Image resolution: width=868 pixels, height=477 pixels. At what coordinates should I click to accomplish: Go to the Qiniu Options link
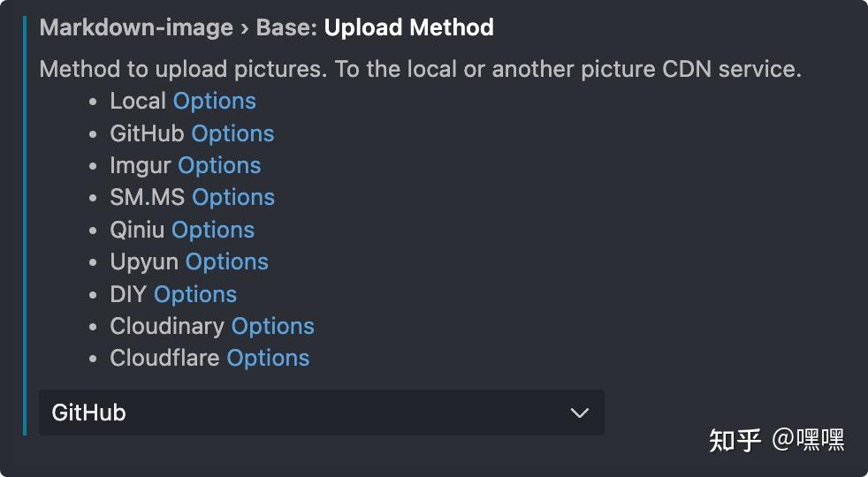coord(213,230)
